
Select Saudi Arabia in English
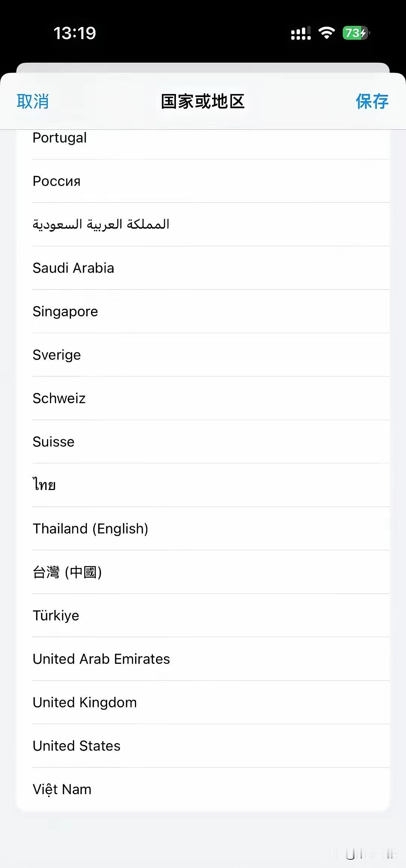pos(203,268)
